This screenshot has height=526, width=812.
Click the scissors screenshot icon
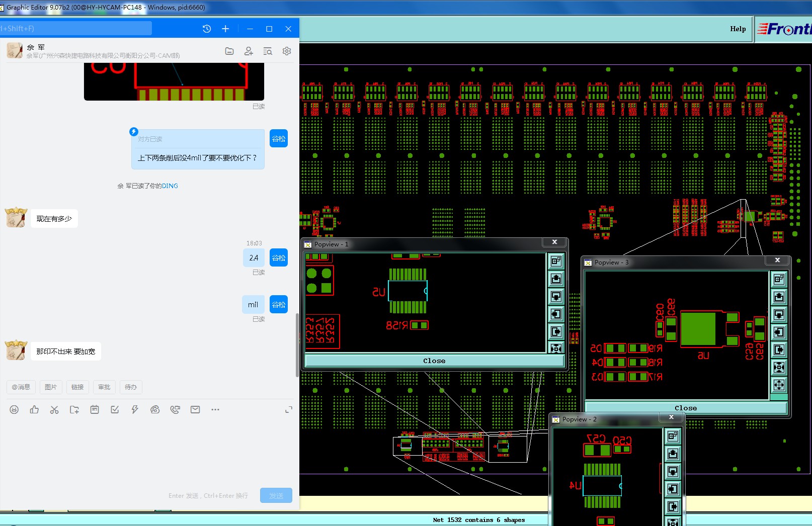[54, 410]
